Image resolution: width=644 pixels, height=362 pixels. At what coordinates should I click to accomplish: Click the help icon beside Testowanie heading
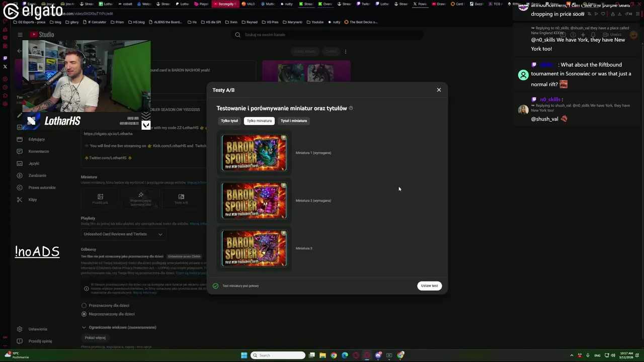point(351,108)
